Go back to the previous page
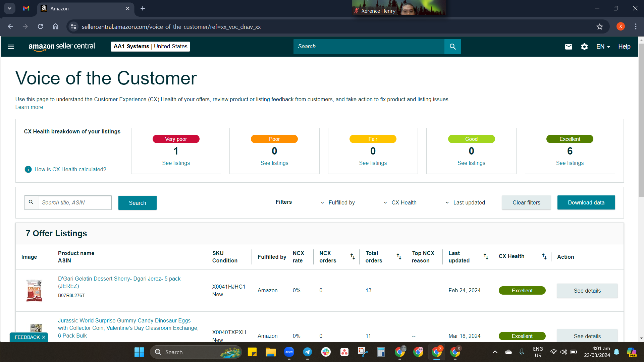This screenshot has height=362, width=644. click(10, 26)
